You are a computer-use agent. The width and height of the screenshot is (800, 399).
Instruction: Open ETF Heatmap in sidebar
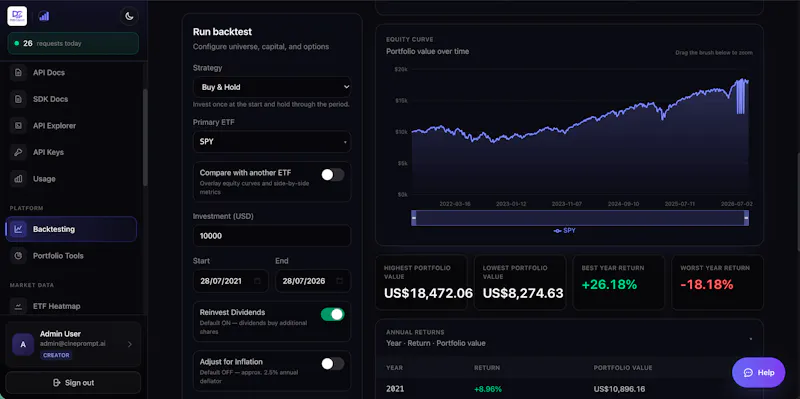point(71,306)
